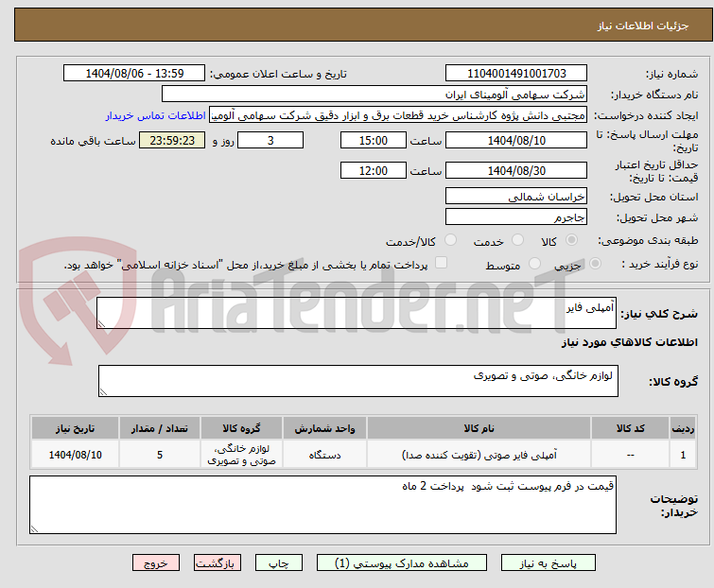The width and height of the screenshot is (714, 588).
Task: Click the countdown timer 23:59:23
Action: click(172, 140)
